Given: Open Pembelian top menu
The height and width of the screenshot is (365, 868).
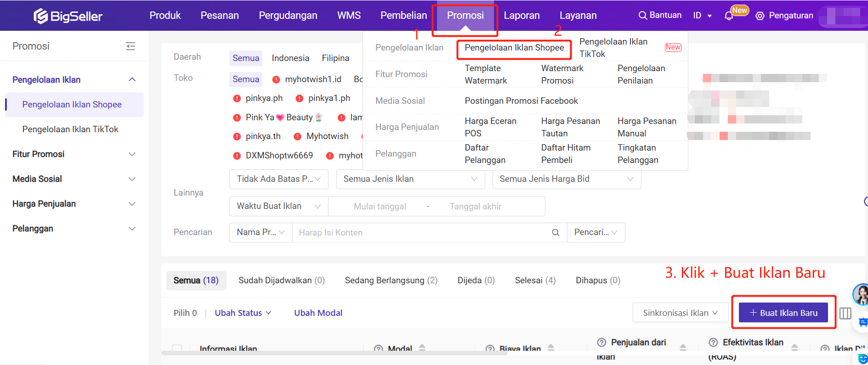Looking at the screenshot, I should pos(403,15).
